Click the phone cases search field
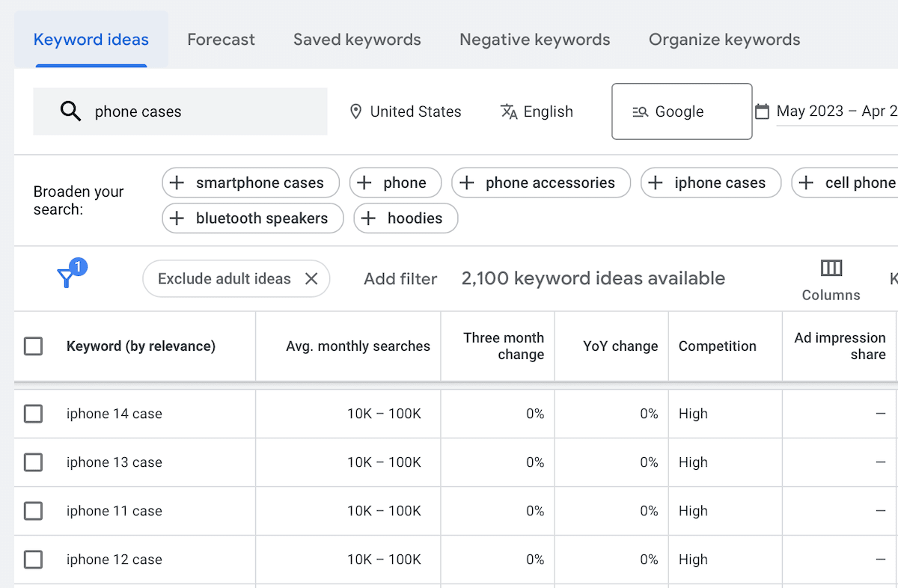The height and width of the screenshot is (588, 898). (x=180, y=111)
